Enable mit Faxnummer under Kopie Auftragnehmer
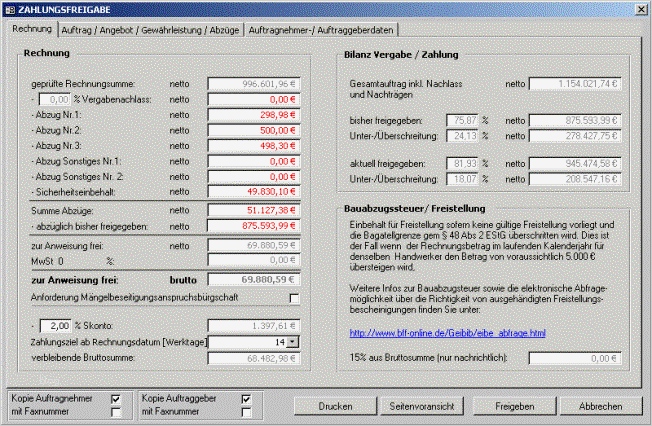The height and width of the screenshot is (426, 652). tap(116, 412)
